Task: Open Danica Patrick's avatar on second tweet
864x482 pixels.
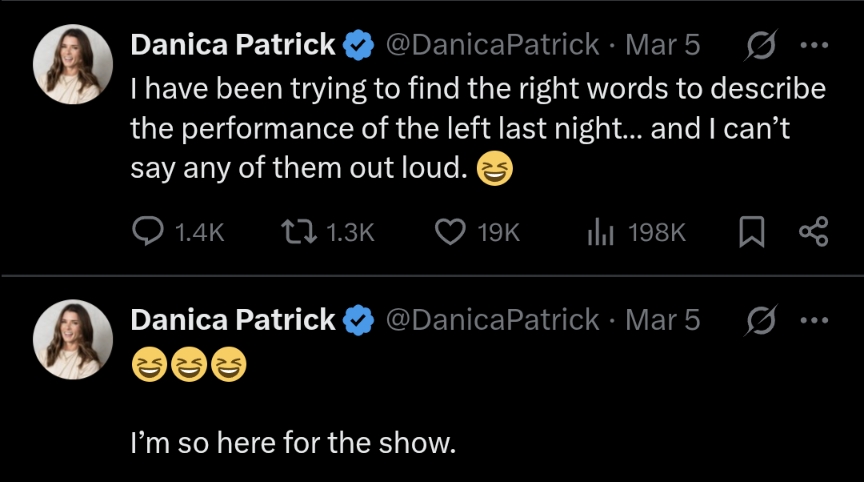Action: [x=73, y=339]
